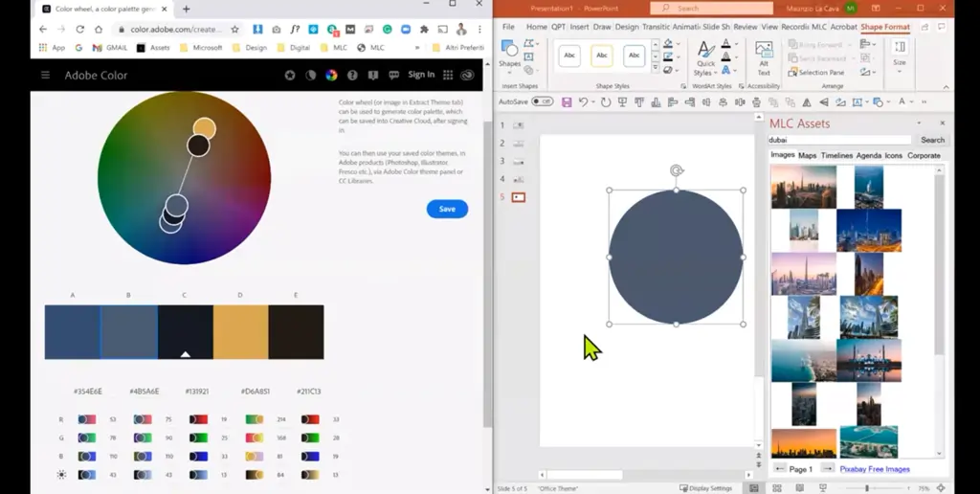Click the color wheel icon in Adobe Color header
This screenshot has width=980, height=494.
tap(331, 75)
